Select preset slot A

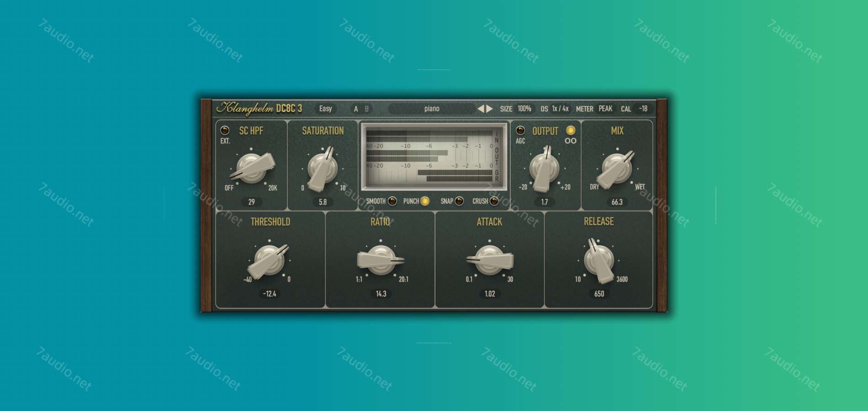[356, 109]
